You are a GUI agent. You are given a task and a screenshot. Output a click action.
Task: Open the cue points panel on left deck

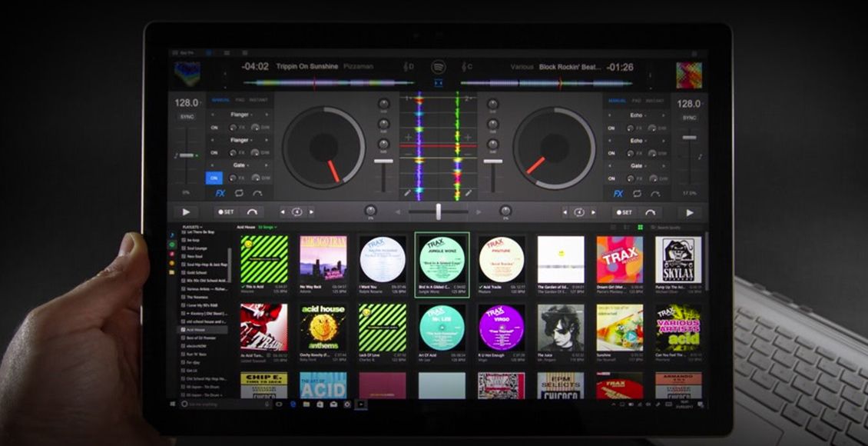pos(257,193)
